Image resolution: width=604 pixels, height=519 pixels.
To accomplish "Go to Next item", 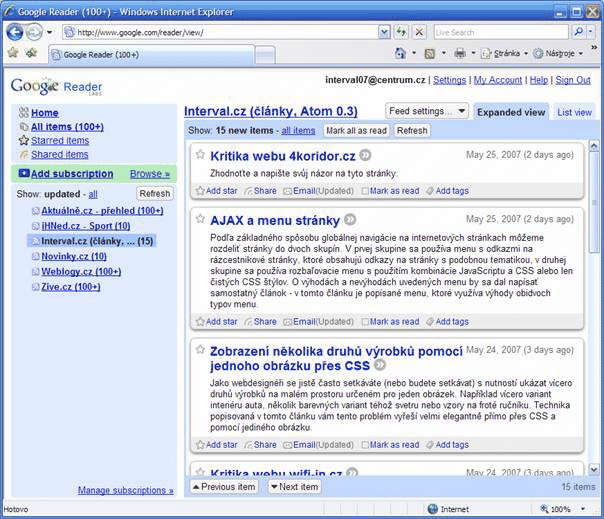I will click(x=295, y=487).
